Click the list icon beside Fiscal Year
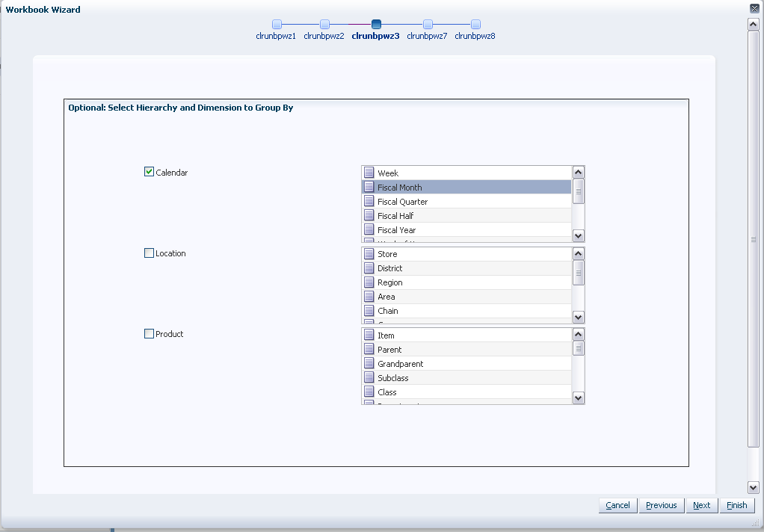Screen dimensions: 764x532 (369, 229)
